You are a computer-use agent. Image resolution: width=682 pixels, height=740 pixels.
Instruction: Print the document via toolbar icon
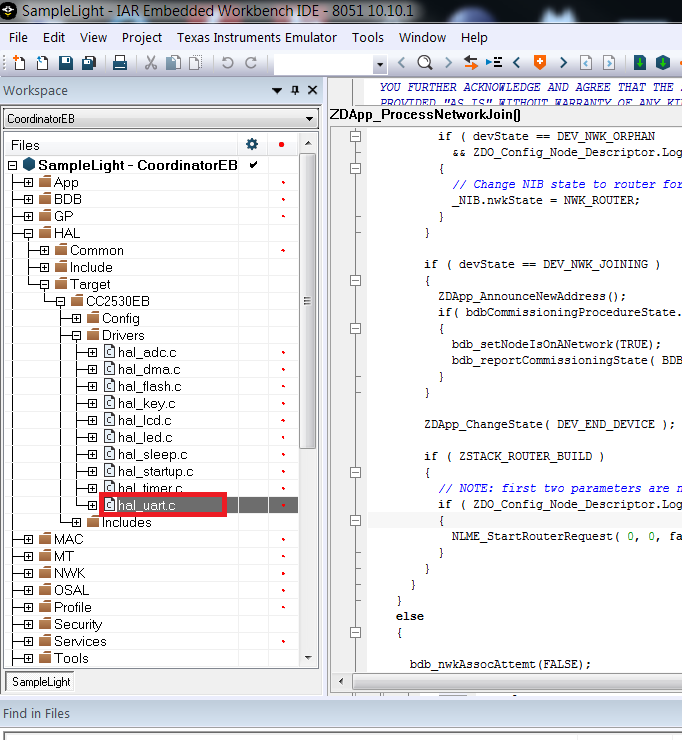[x=120, y=63]
